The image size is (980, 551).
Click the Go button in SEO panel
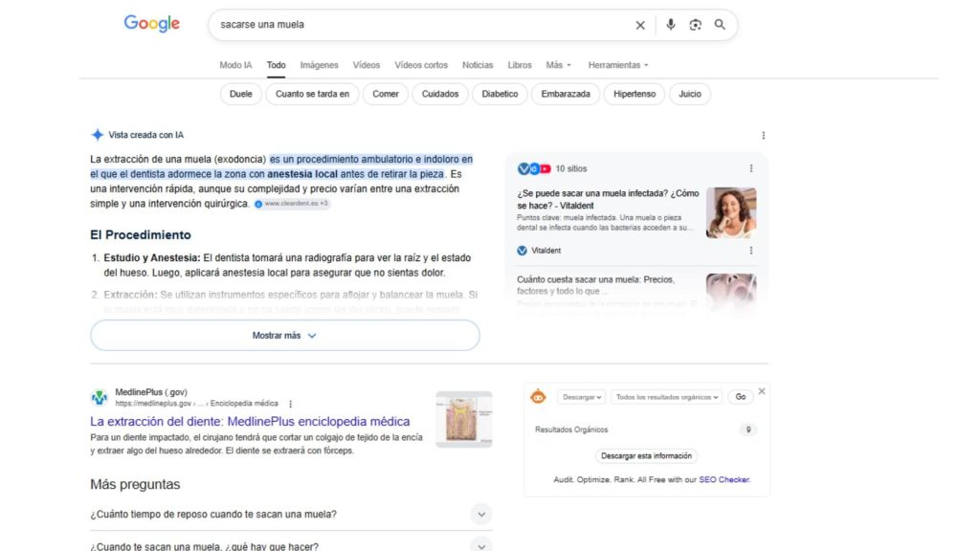(741, 397)
